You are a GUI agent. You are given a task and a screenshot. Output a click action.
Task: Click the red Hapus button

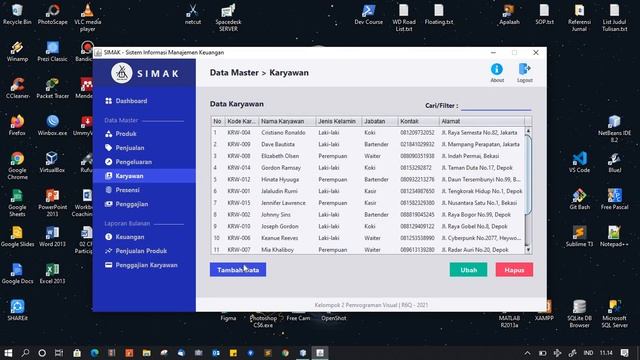514,270
